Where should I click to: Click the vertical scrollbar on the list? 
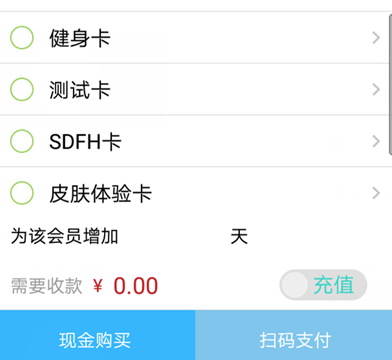pyautogui.click(x=390, y=85)
